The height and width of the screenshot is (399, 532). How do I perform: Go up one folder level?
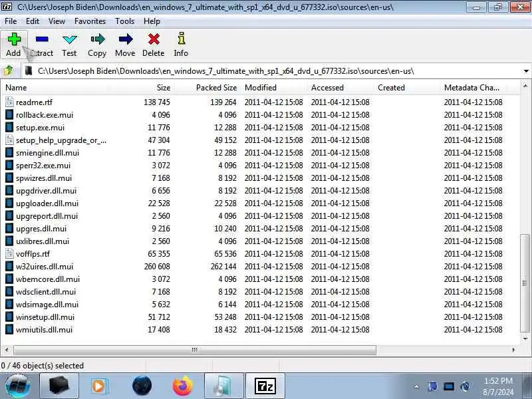pyautogui.click(x=9, y=71)
